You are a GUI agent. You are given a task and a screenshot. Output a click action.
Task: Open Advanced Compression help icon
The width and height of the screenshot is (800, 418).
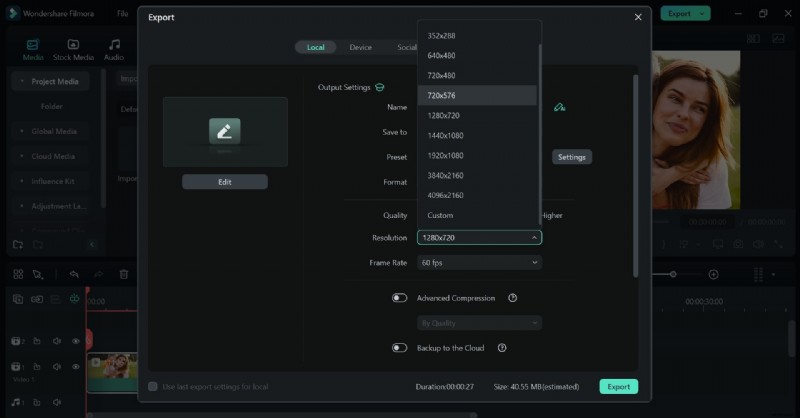pos(512,298)
